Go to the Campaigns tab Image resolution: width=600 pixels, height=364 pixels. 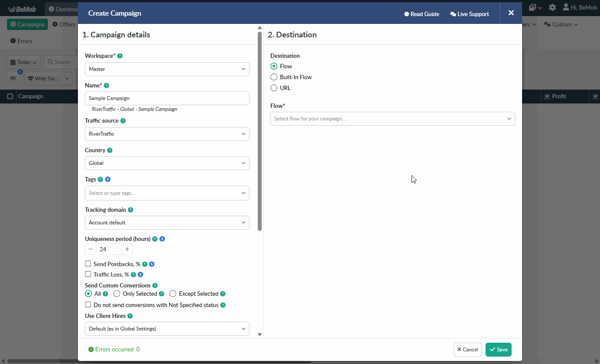[27, 24]
